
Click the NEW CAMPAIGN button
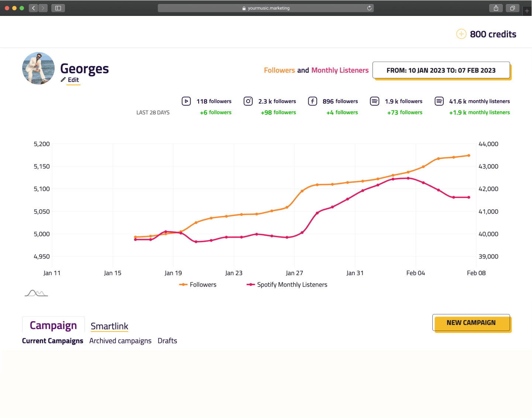coord(471,322)
